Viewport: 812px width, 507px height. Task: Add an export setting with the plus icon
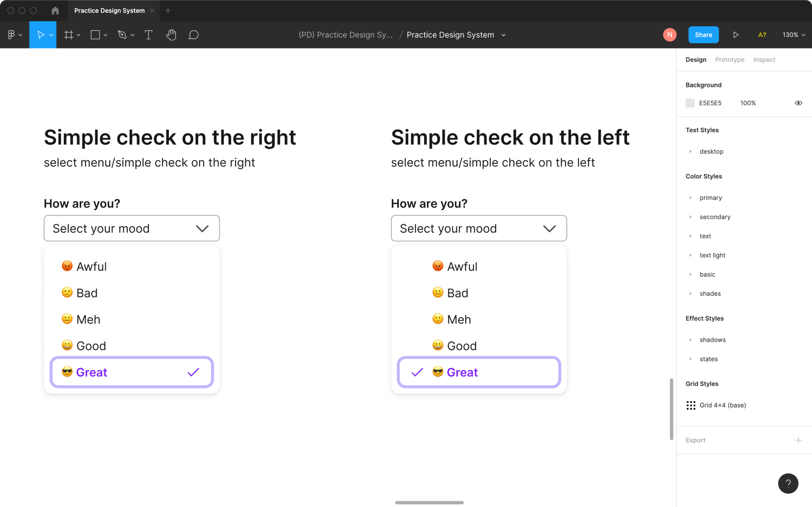[x=799, y=440]
